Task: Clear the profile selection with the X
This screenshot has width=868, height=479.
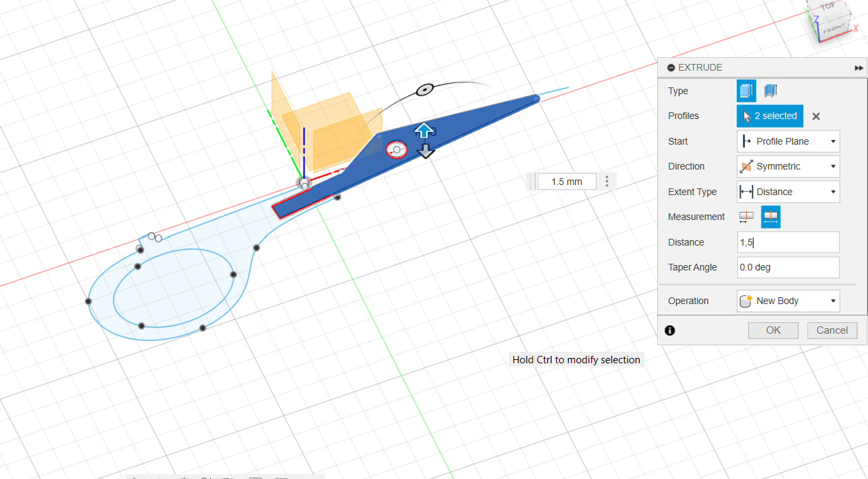Action: (816, 116)
